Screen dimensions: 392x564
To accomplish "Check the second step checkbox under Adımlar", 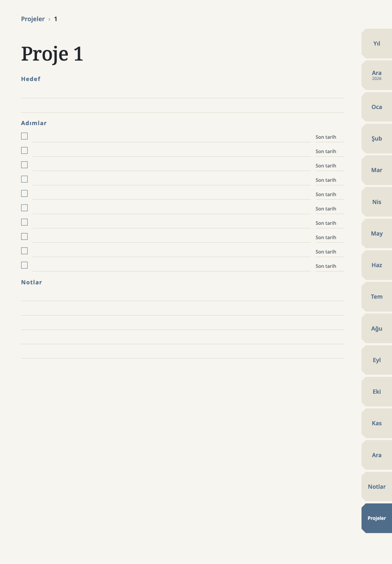I will [x=24, y=151].
